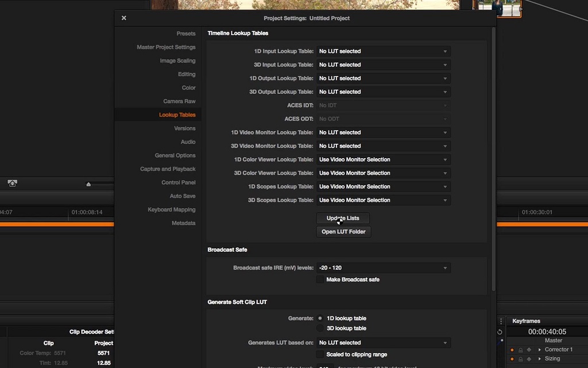The width and height of the screenshot is (588, 368).
Task: Go to the Auto Save page
Action: pos(183,195)
